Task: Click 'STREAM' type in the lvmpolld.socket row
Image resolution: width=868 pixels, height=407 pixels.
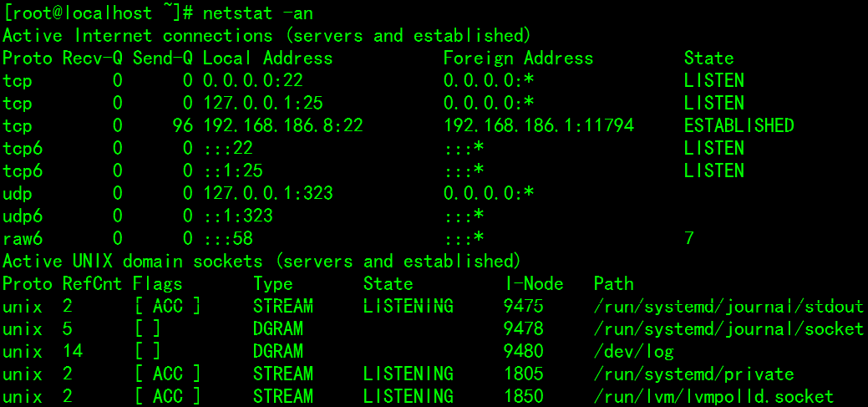Action: tap(283, 397)
